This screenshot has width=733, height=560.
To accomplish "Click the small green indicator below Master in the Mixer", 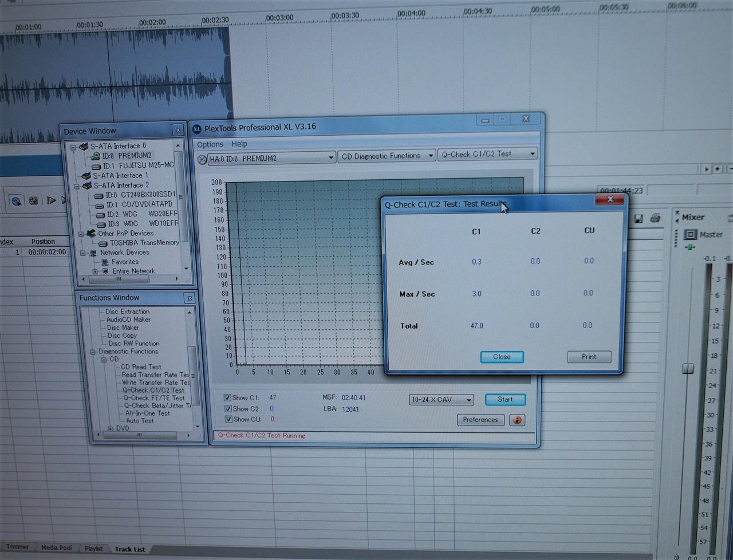I will point(690,247).
